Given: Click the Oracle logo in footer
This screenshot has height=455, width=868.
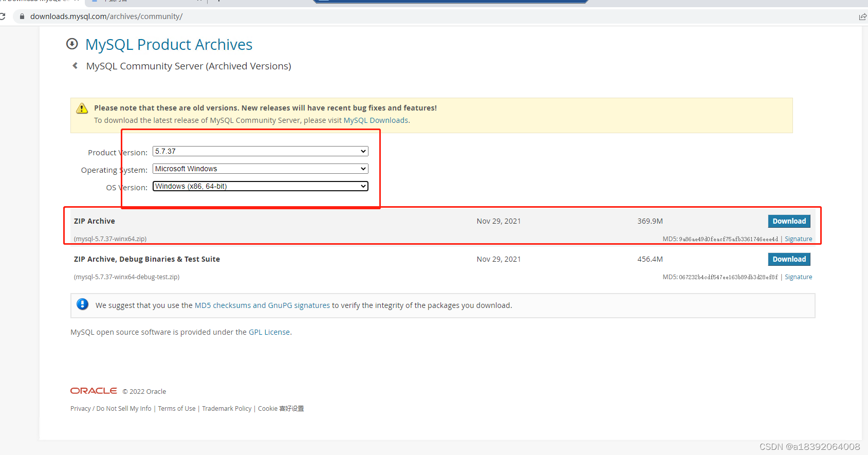Looking at the screenshot, I should pyautogui.click(x=94, y=391).
